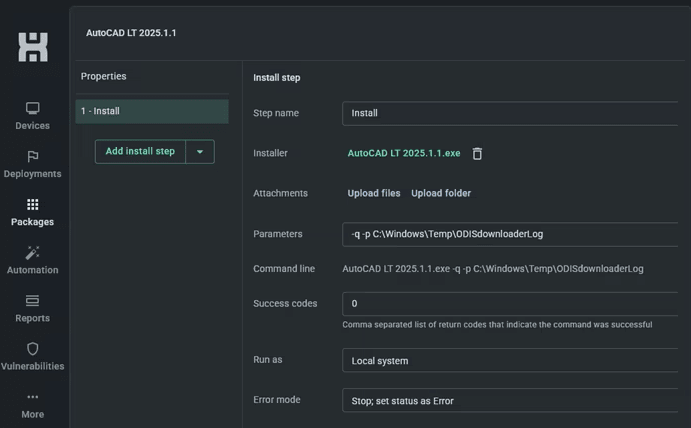Click the PDQ logo icon in sidebar
Image resolution: width=691 pixels, height=428 pixels.
tap(33, 47)
